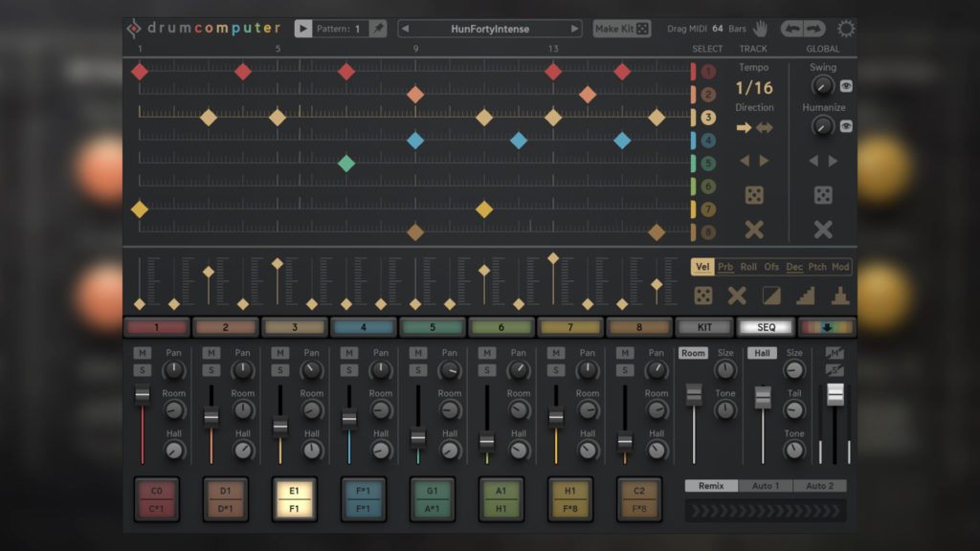
Task: Randomize velocity lane values with dice
Action: tap(703, 296)
